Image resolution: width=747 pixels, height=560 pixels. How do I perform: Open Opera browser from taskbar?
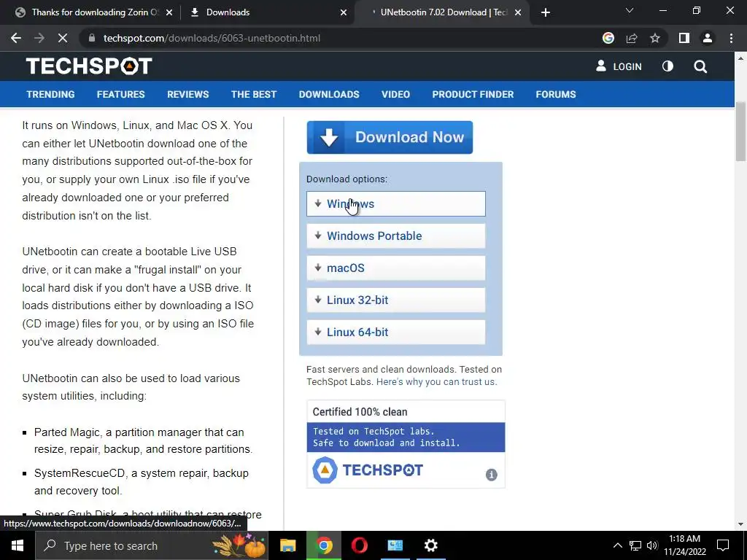pyautogui.click(x=360, y=545)
